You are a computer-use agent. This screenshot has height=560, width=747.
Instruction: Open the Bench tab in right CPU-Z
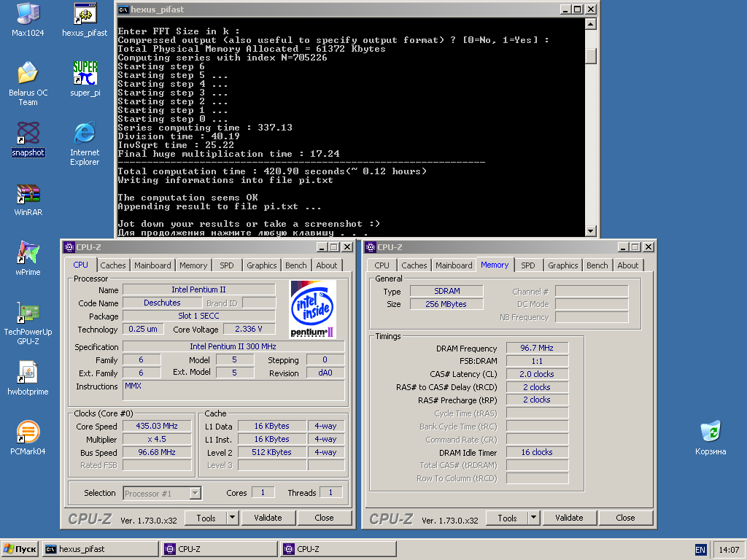[x=597, y=265]
